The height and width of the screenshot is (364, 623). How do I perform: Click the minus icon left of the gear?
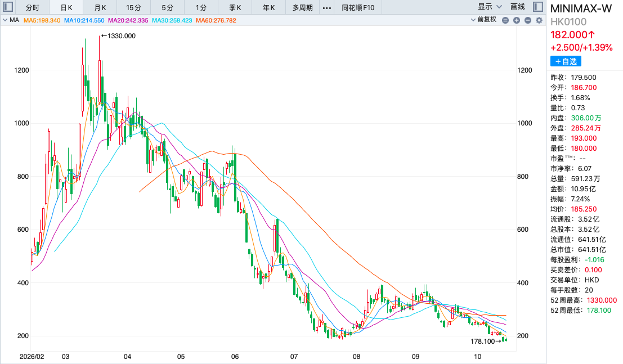[x=528, y=20]
